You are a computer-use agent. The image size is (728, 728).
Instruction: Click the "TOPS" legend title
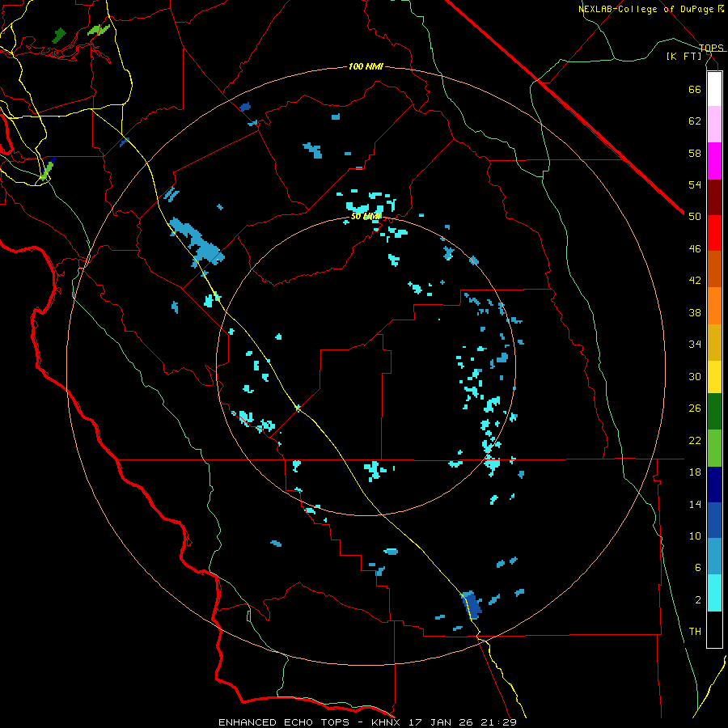point(711,48)
